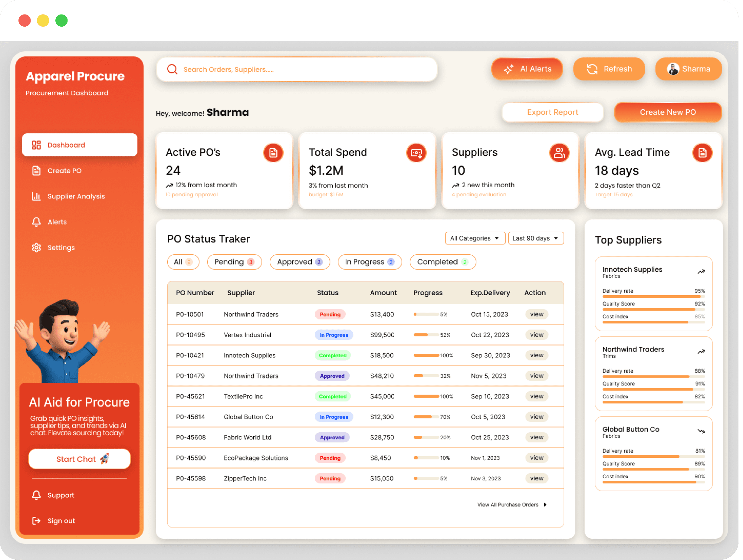This screenshot has height=560, width=743.
Task: Click the Export Report button
Action: (552, 112)
